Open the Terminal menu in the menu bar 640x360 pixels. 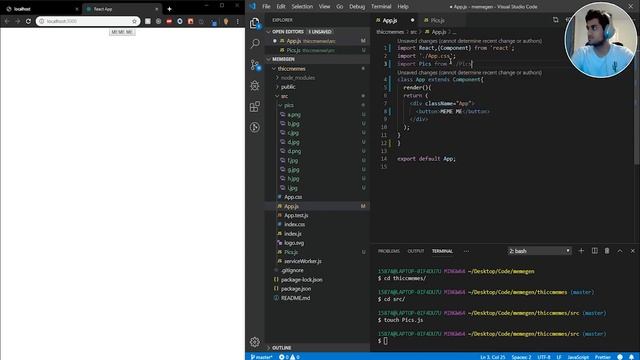point(381,7)
